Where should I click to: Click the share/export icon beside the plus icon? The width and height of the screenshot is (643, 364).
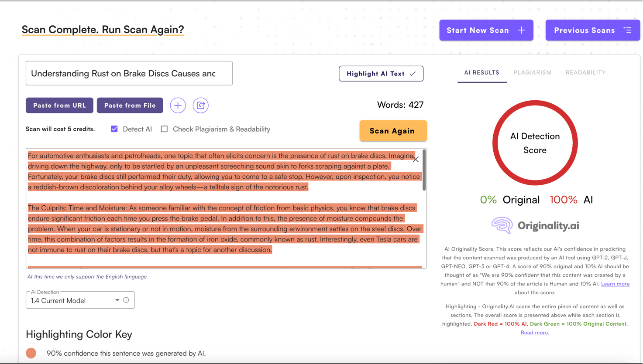pyautogui.click(x=201, y=105)
